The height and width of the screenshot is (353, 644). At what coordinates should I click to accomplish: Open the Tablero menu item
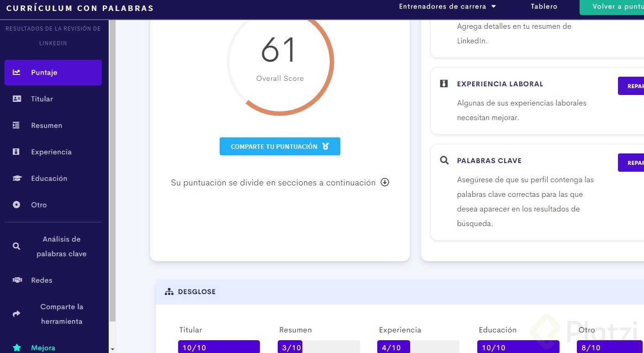[544, 6]
